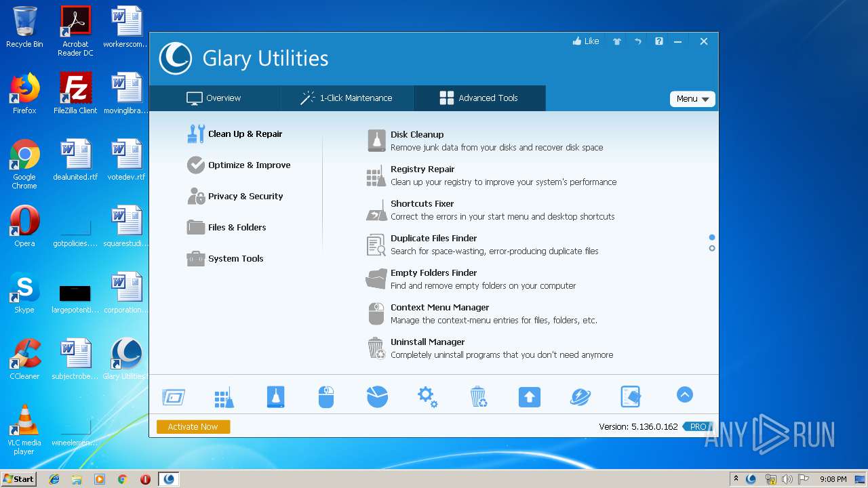The height and width of the screenshot is (488, 868).
Task: Switch to 1-Click Maintenance tab
Action: [347, 98]
